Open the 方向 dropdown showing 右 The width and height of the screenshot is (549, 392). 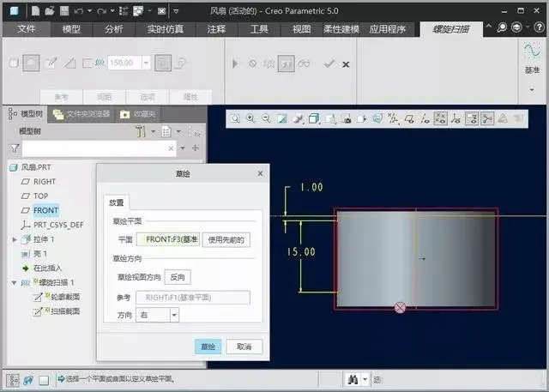coord(174,315)
